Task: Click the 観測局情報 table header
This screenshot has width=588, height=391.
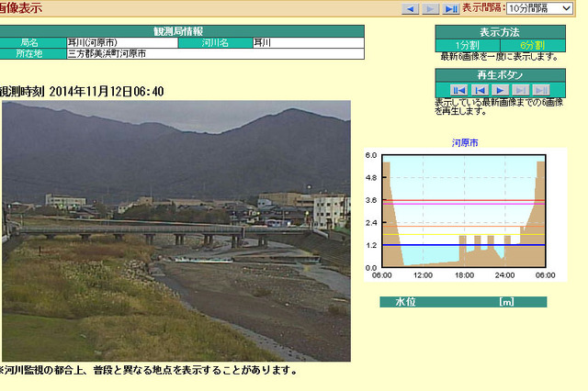Action: [x=182, y=31]
